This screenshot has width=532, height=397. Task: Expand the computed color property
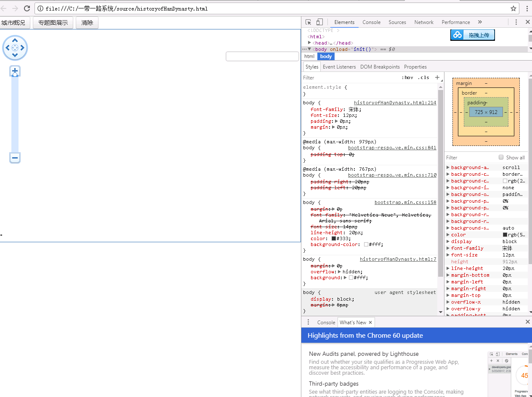coord(448,235)
